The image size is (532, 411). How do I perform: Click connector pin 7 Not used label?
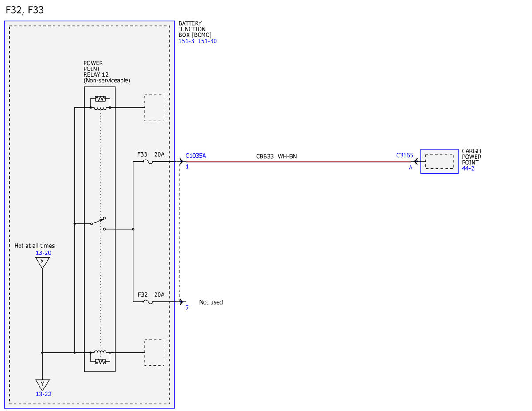(211, 302)
